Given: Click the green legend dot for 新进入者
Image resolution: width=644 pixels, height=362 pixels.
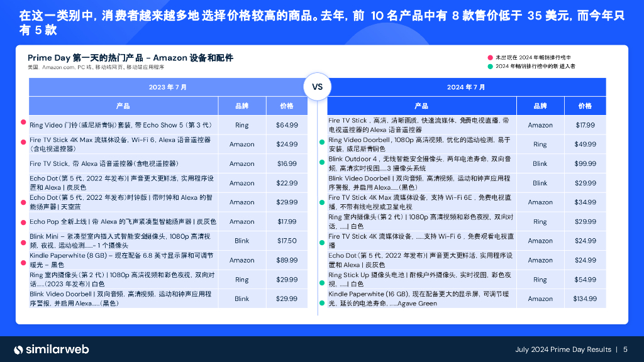Looking at the screenshot, I should point(490,66).
